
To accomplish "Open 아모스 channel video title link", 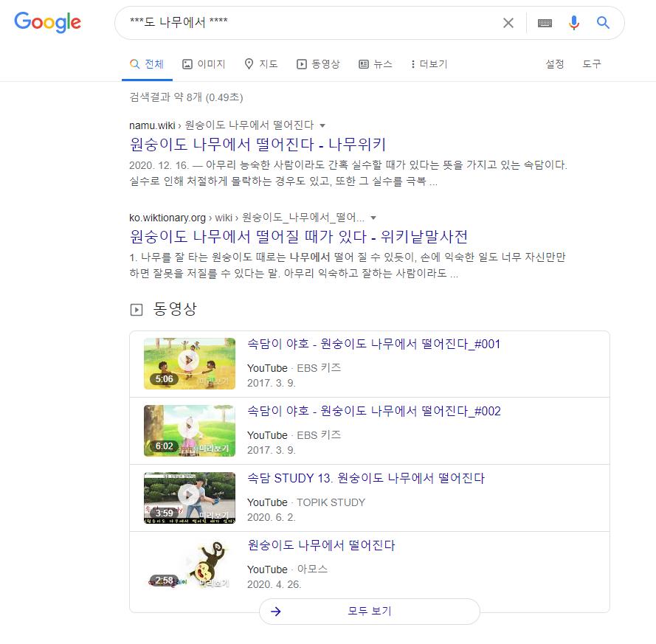I will coord(321,545).
